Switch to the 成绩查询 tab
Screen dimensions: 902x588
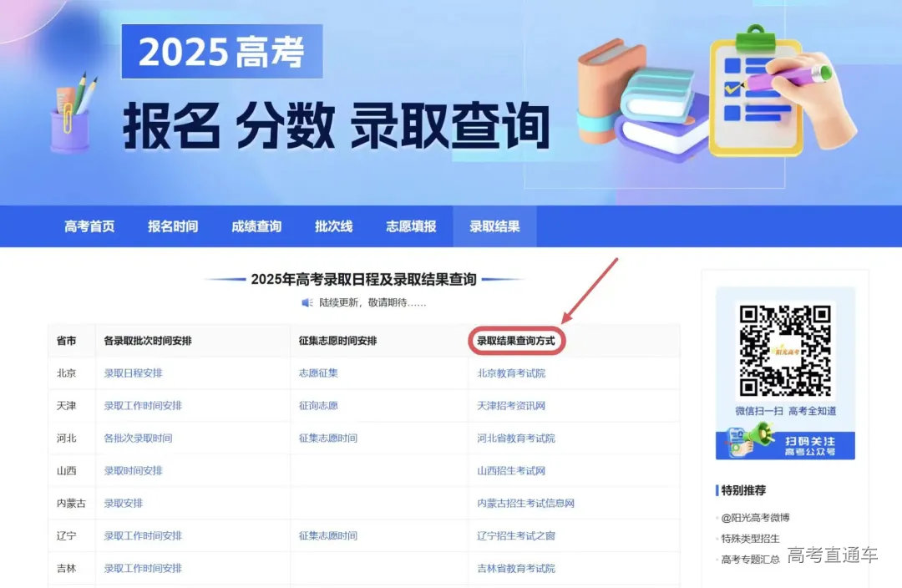[x=256, y=226]
